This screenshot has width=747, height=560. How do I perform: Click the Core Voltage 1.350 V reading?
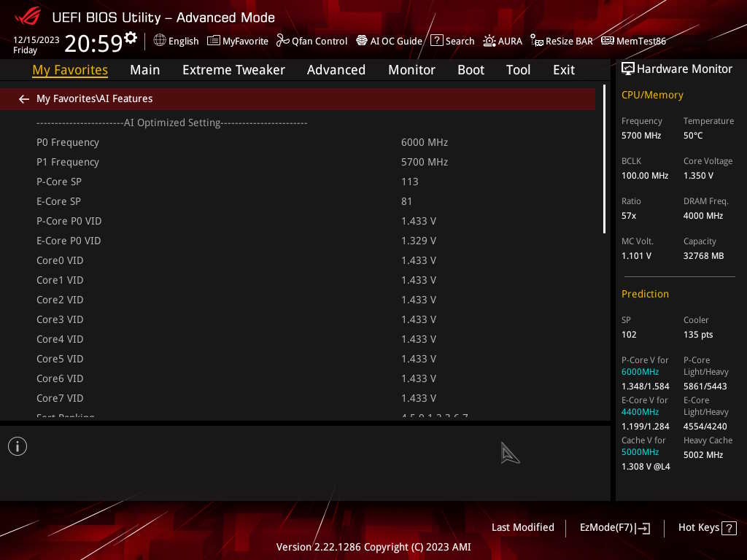[x=698, y=176]
